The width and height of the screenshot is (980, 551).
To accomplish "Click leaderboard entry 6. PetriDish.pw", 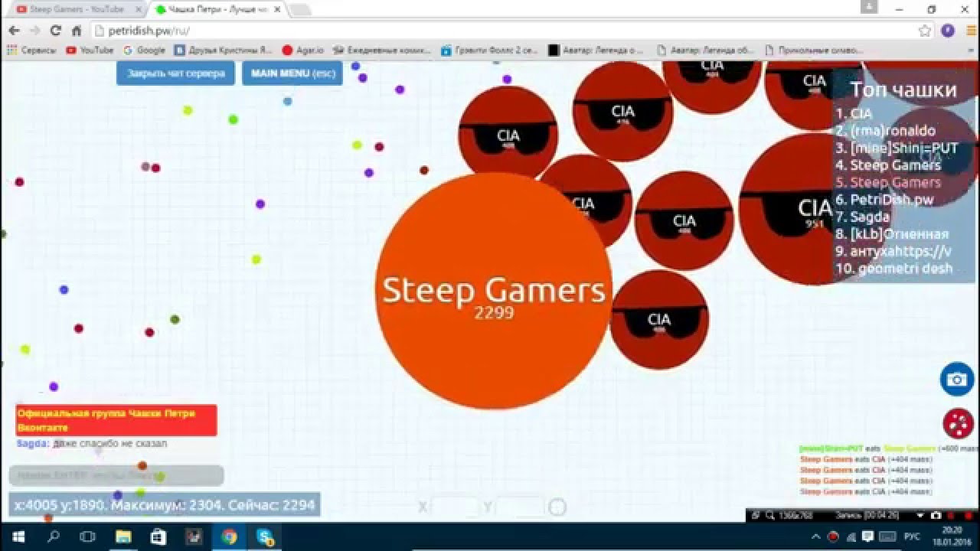I will click(884, 200).
